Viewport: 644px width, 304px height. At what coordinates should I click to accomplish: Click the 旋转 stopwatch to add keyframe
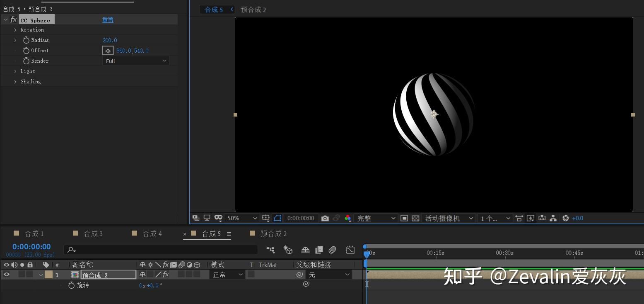pyautogui.click(x=71, y=285)
